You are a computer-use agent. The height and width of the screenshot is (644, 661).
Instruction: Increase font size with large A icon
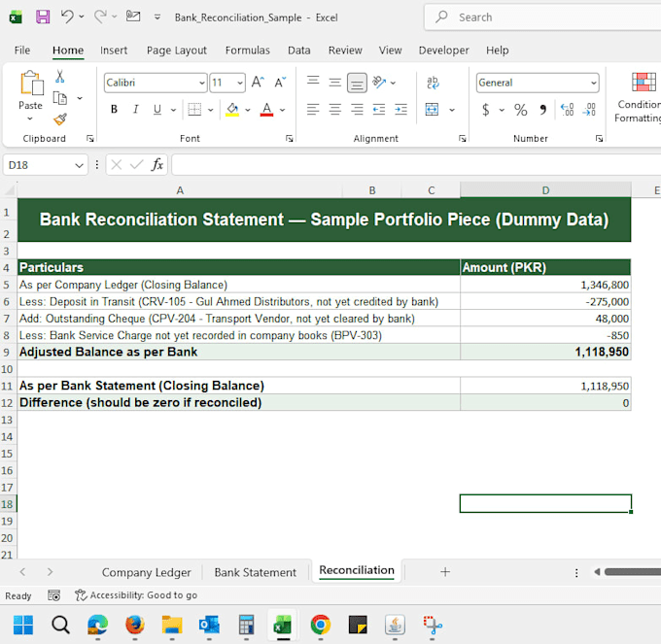(258, 82)
